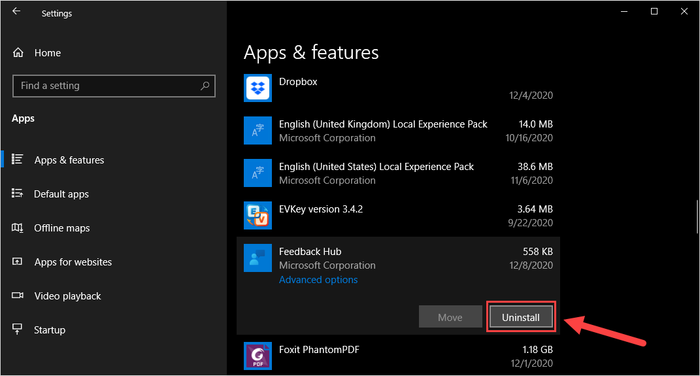Click the Feedback Hub app icon

[258, 258]
